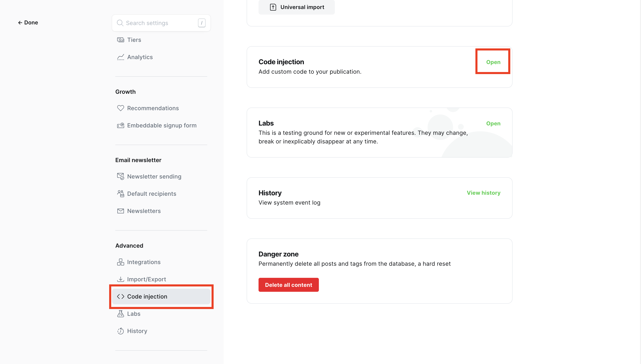Select Code injection in sidebar
Screen dimensions: 641x364
(161, 296)
